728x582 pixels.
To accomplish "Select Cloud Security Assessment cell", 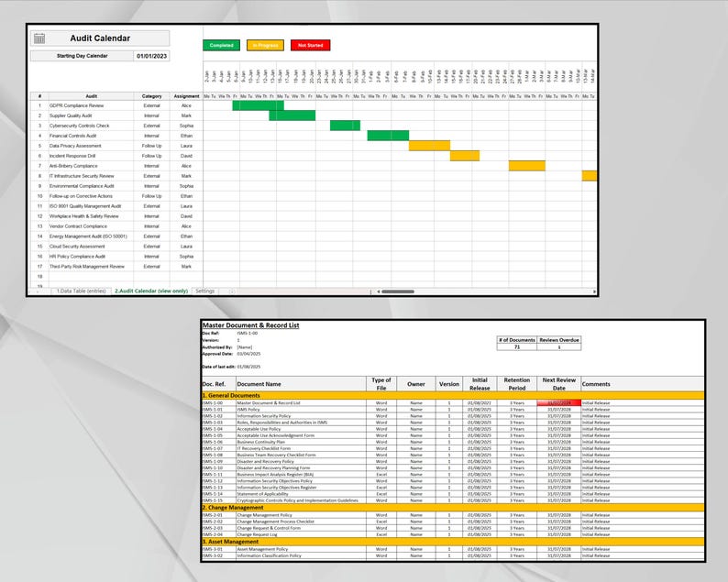I will pos(91,247).
